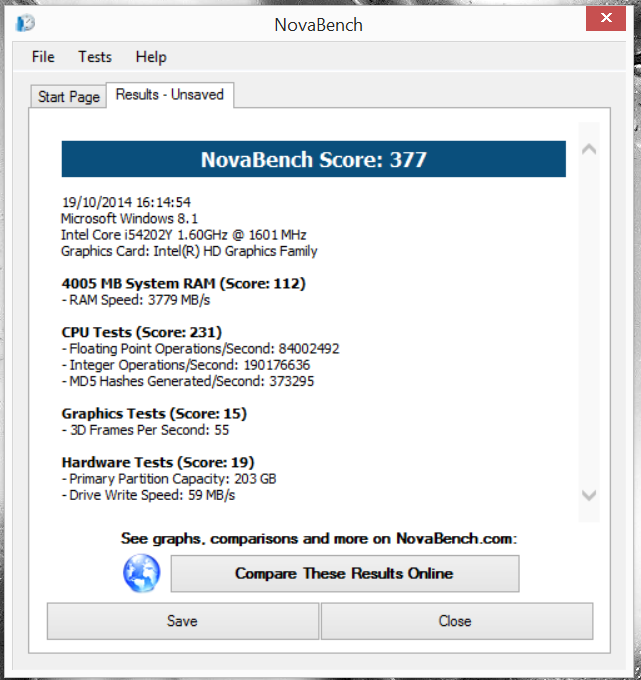The width and height of the screenshot is (641, 680).
Task: Click the CPU Tests (Score: 231) heading
Action: pos(141,332)
